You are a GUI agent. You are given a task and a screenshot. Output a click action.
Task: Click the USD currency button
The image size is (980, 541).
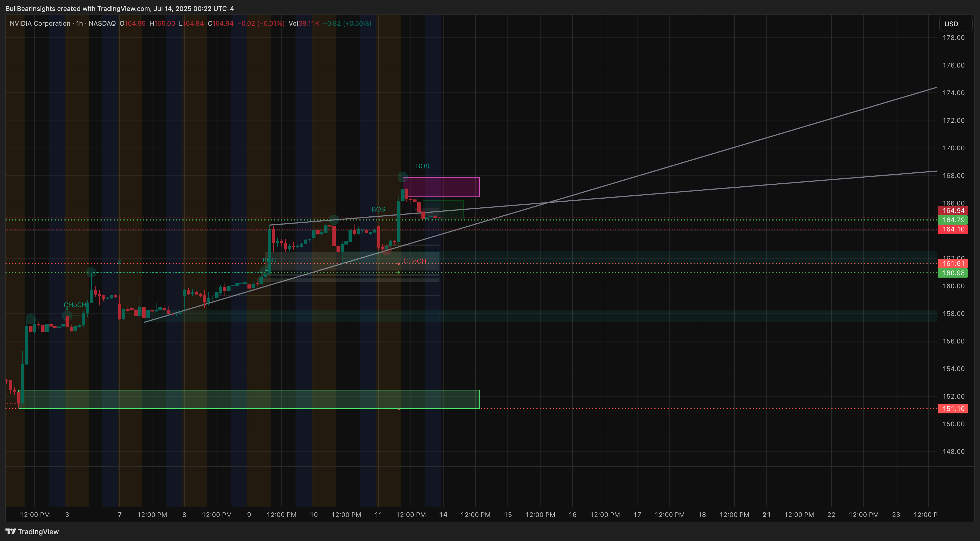[955, 24]
